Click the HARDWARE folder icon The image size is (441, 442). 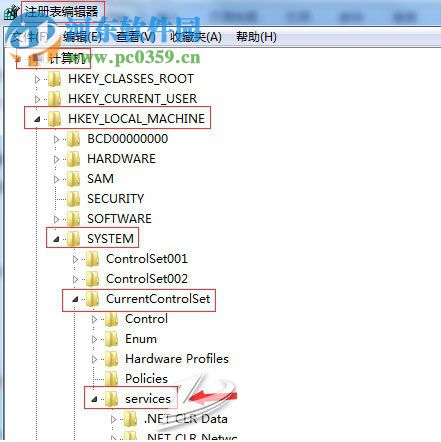(73, 159)
